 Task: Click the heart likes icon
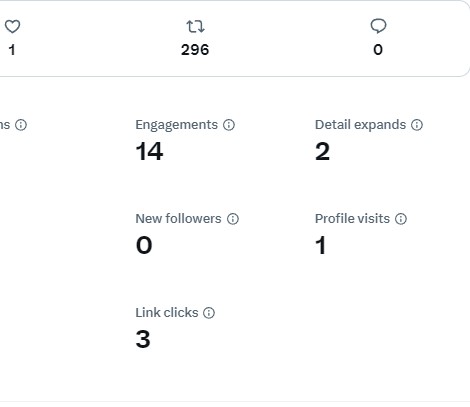pos(12,27)
